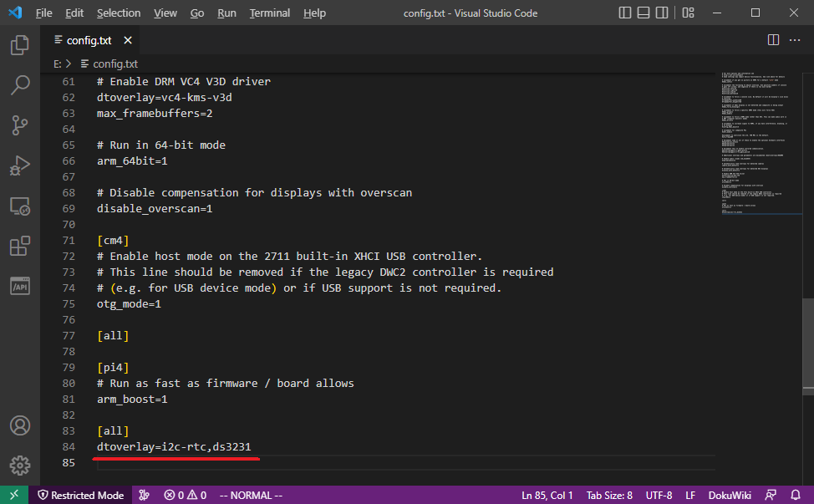Click the disable_overscan=1 line
The image size is (814, 504).
pos(155,209)
